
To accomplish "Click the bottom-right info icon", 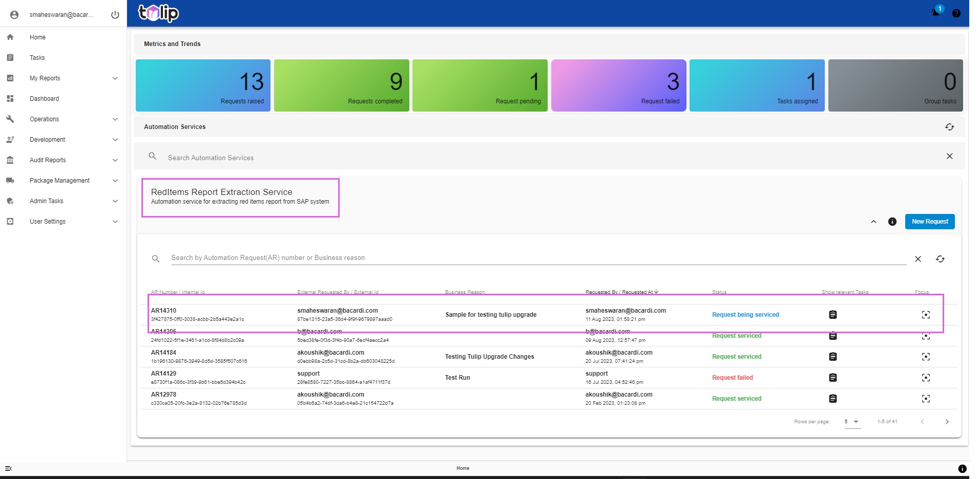I will [x=962, y=468].
